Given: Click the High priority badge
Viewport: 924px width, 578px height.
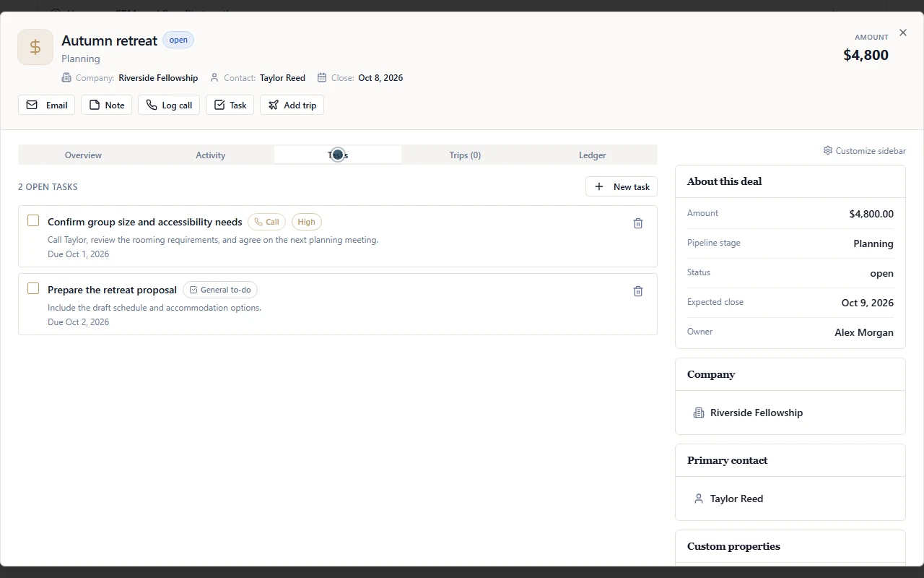Looking at the screenshot, I should (x=307, y=222).
